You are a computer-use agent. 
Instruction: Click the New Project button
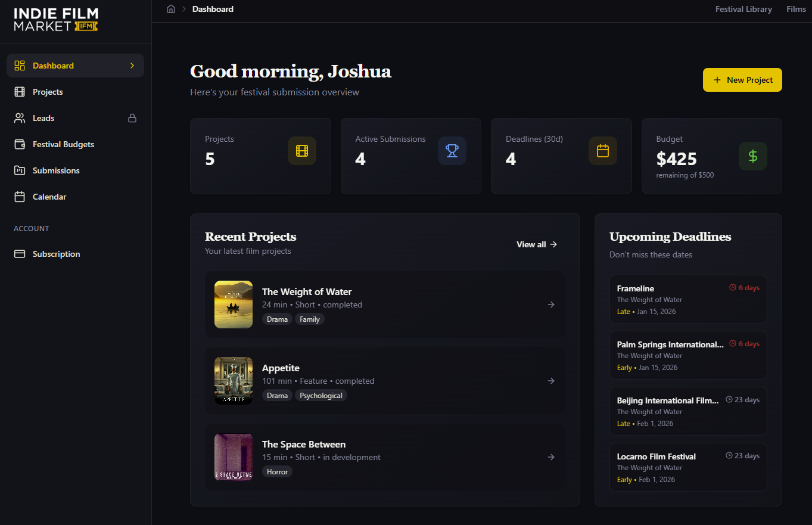(x=742, y=79)
